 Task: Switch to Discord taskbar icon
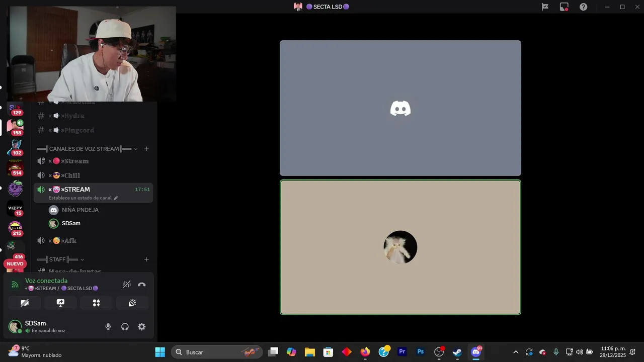tap(476, 352)
